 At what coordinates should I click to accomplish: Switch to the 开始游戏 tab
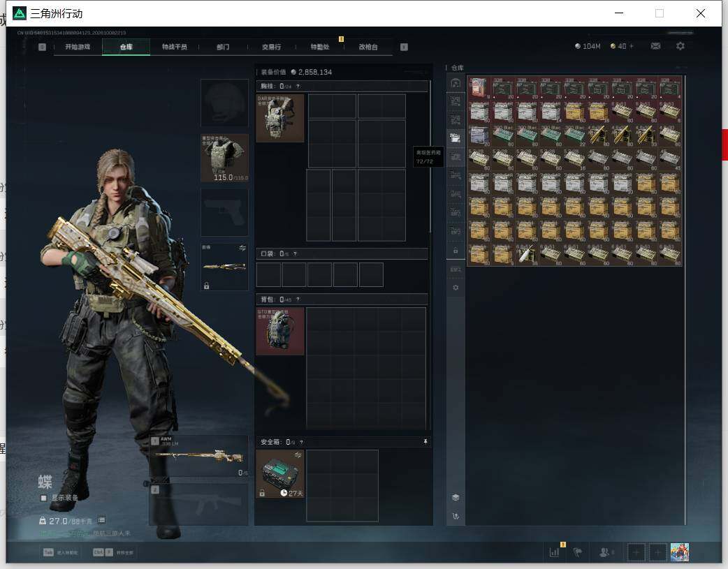(78, 47)
